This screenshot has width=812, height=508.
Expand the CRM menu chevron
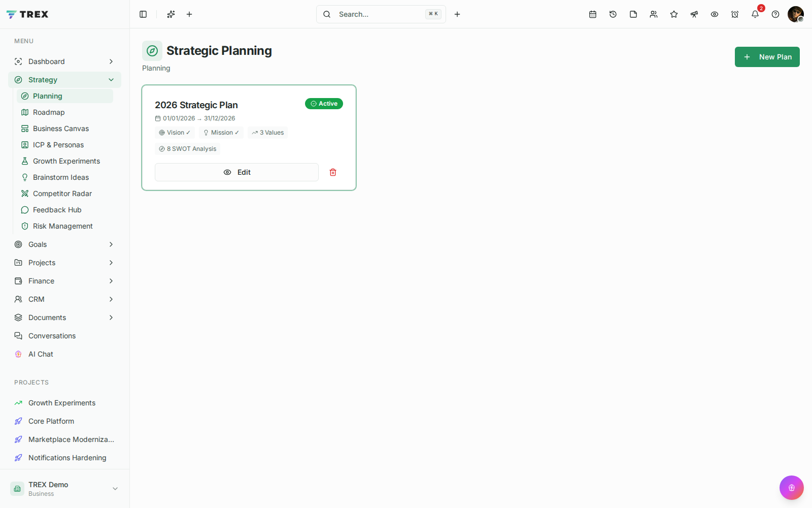pos(111,299)
